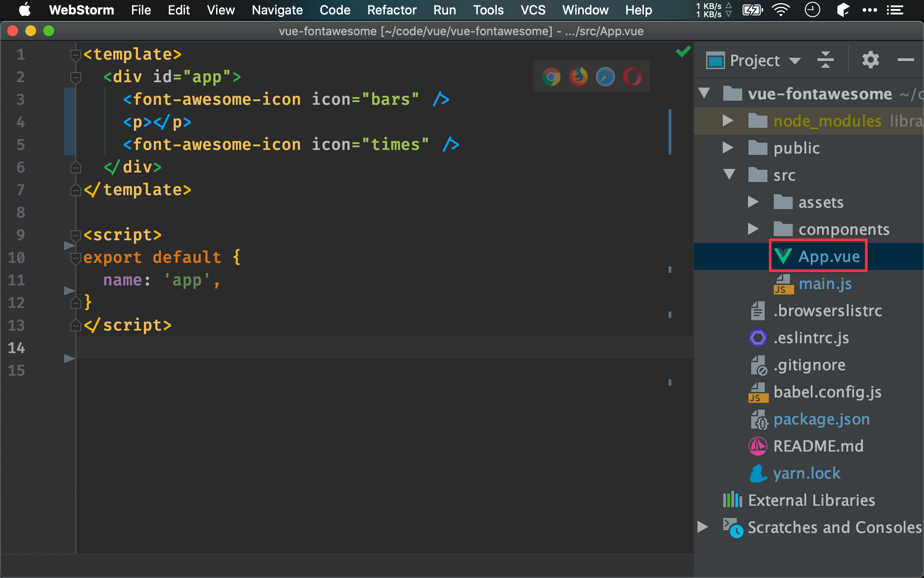924x578 pixels.
Task: Fold closing script tag at line 13
Action: 75,326
